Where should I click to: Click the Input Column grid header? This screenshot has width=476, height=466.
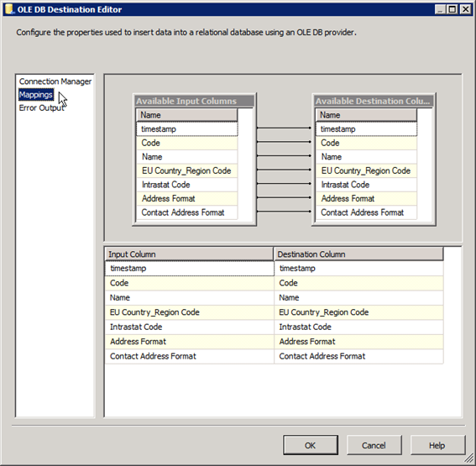click(x=189, y=254)
